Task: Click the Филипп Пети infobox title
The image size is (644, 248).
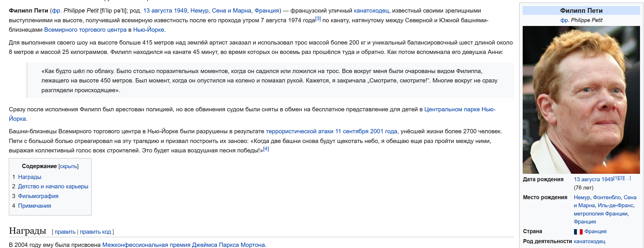Action: pos(581,11)
